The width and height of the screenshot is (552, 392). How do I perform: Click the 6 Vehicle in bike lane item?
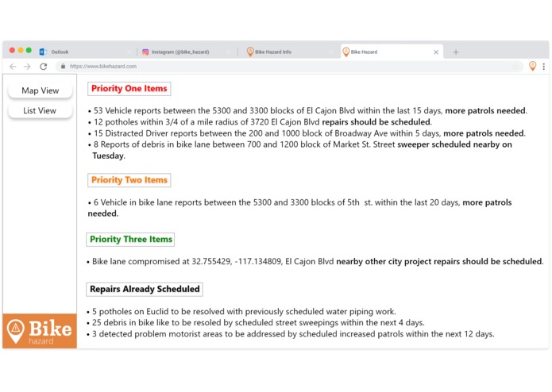[299, 208]
